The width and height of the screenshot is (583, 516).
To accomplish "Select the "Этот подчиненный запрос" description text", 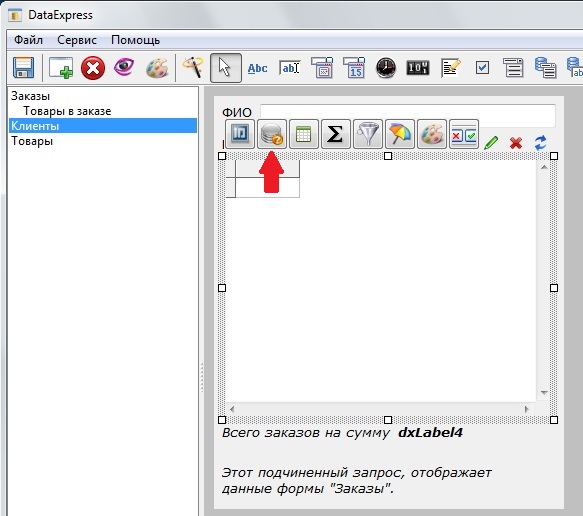I will (x=357, y=481).
